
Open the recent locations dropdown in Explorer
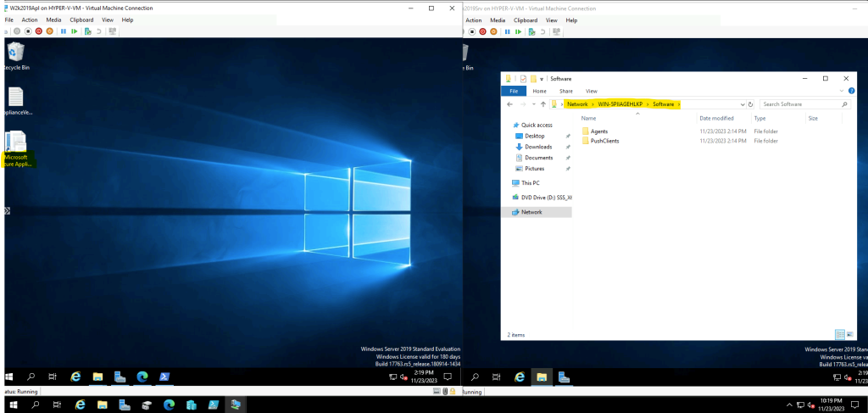(534, 104)
